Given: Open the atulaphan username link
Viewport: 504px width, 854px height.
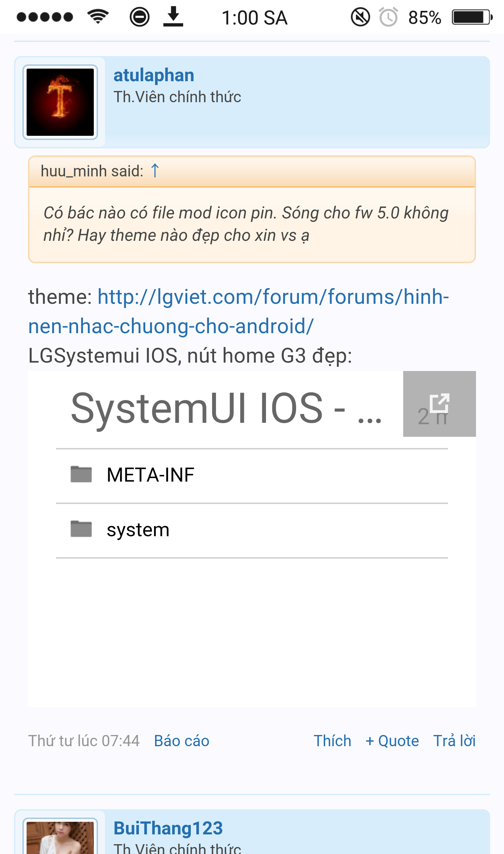Looking at the screenshot, I should click(154, 75).
